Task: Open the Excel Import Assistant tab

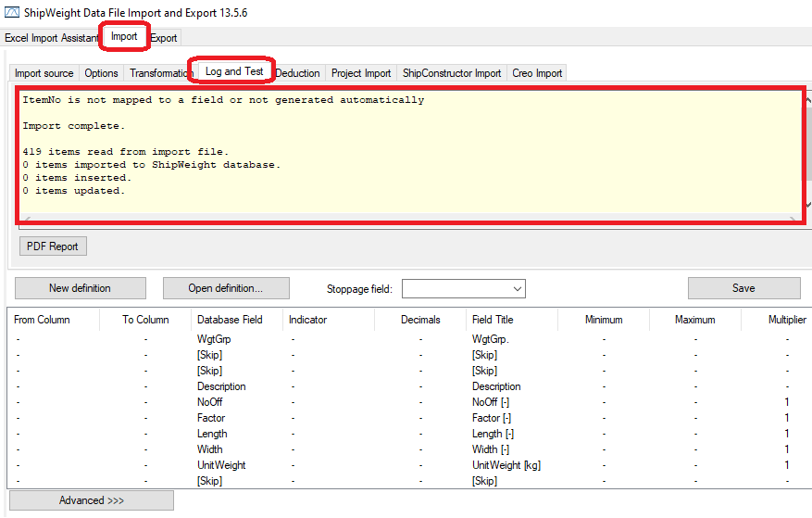Action: pos(51,38)
